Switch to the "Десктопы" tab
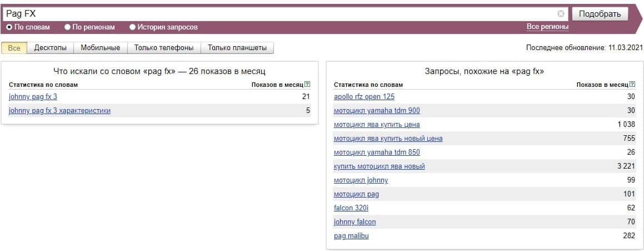The width and height of the screenshot is (644, 251). 50,48
